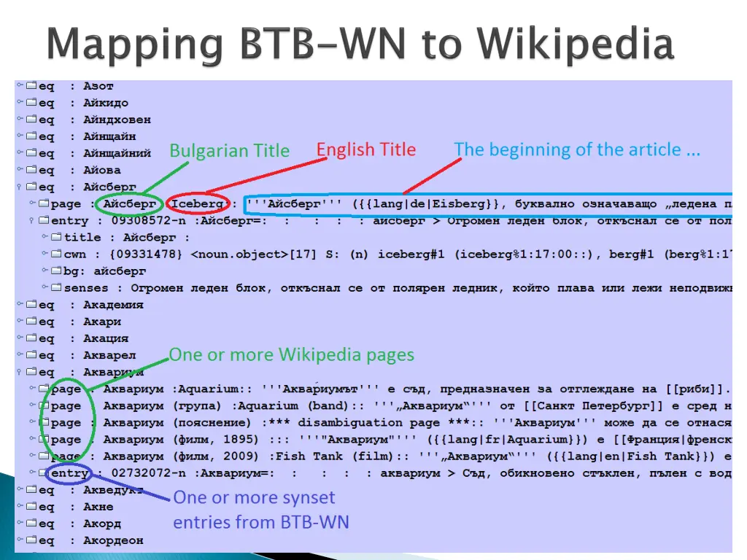Select page row 'Аквариум (филм, 2009)'
This screenshot has width=747, height=560.
tap(391, 456)
